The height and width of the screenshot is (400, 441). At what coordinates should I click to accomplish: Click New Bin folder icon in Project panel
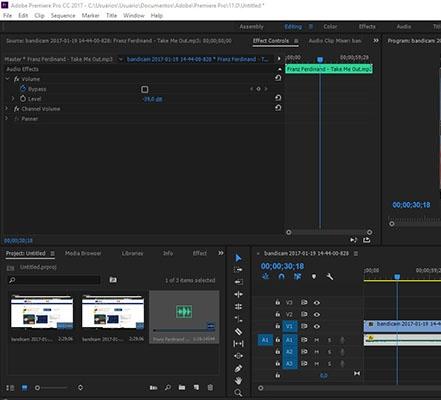point(182,387)
